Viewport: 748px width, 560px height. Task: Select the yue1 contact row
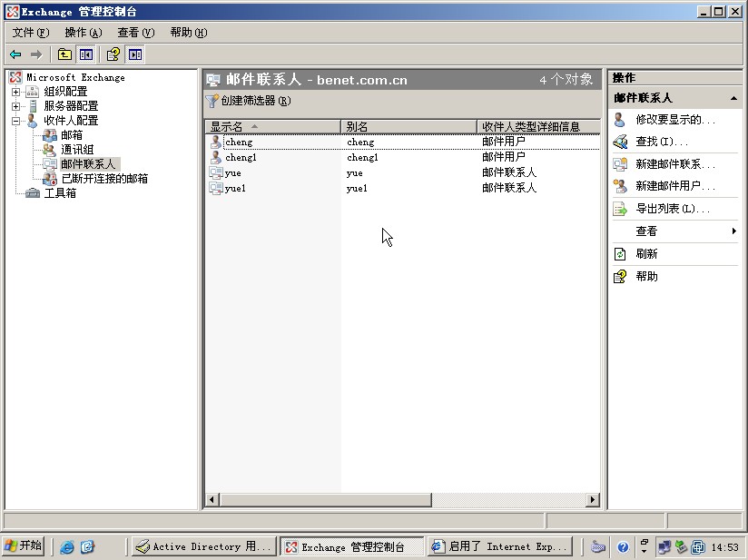(403, 188)
